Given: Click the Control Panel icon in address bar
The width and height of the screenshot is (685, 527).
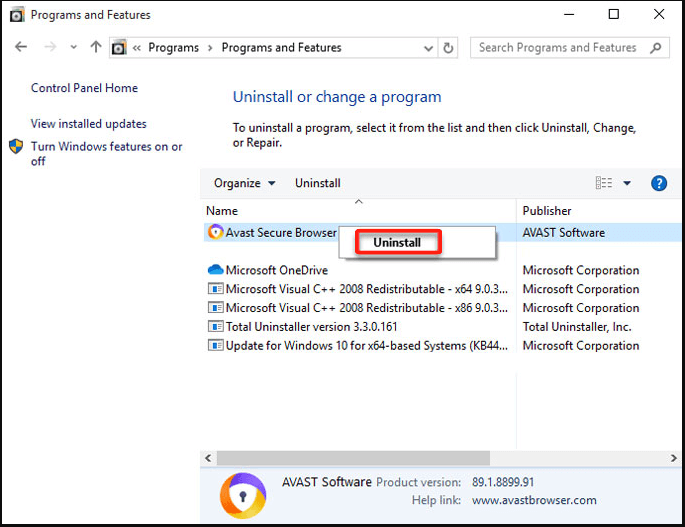Looking at the screenshot, I should click(x=119, y=47).
